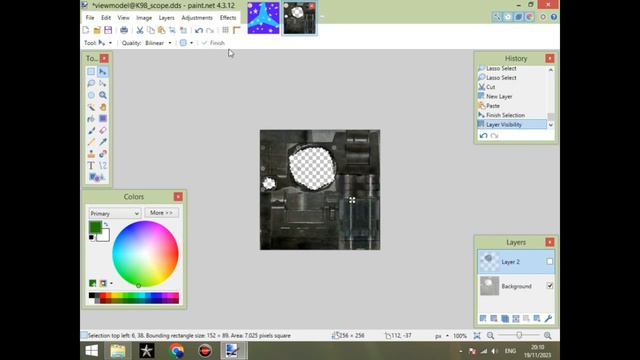Image resolution: width=640 pixels, height=360 pixels.
Task: Open the Effects menu
Action: (x=228, y=18)
